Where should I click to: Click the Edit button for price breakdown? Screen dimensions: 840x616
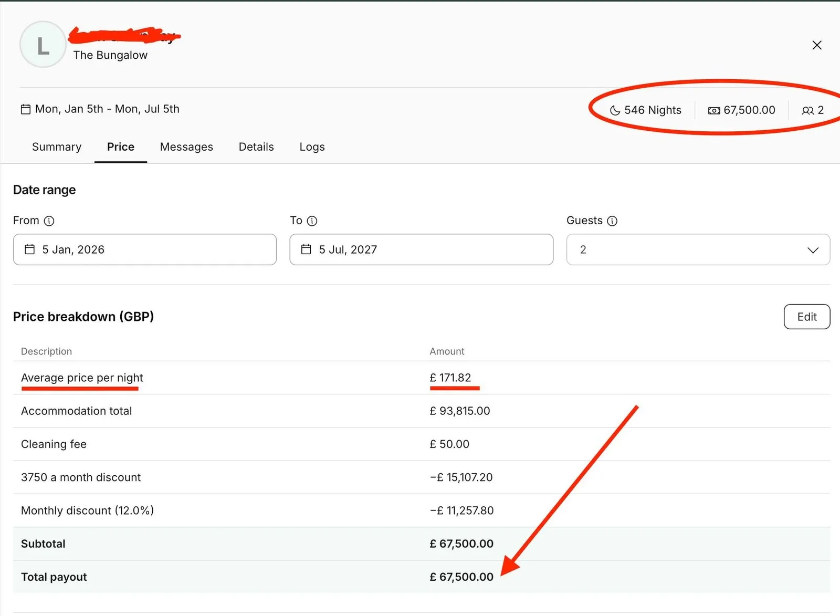tap(807, 317)
